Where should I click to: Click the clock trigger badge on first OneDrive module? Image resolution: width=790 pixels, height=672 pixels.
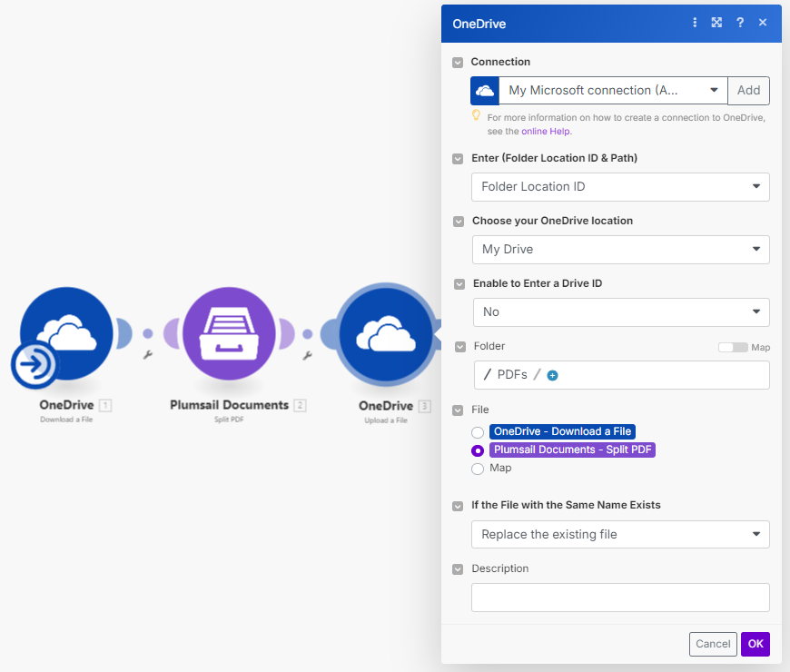tap(34, 364)
